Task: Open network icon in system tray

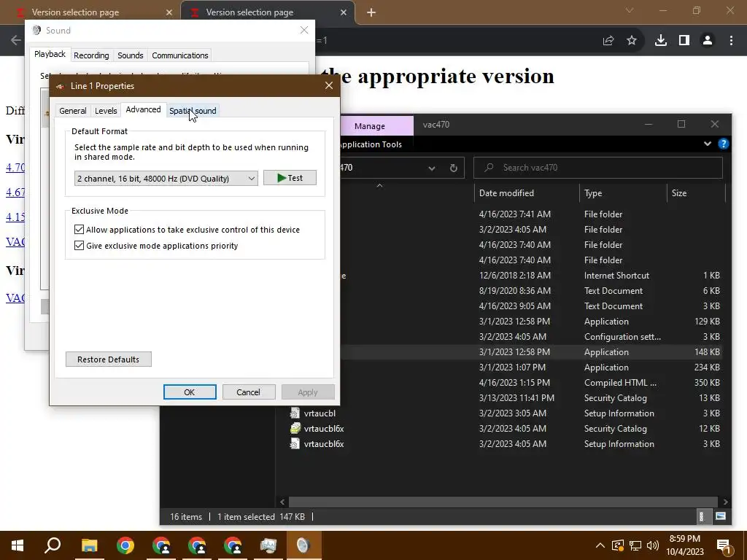Action: [635, 545]
